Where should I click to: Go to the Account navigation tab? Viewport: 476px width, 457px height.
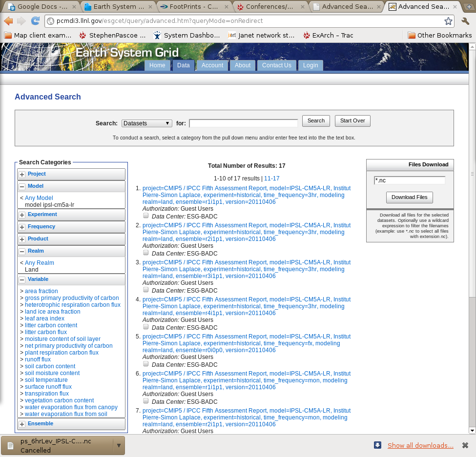point(212,65)
